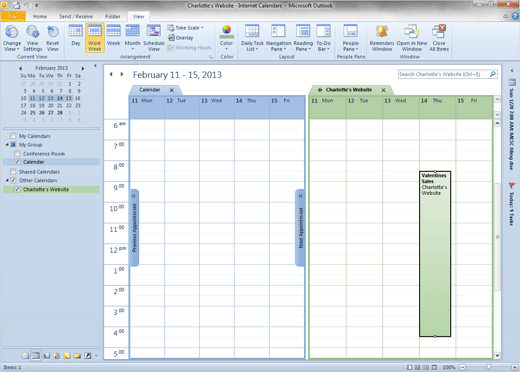This screenshot has width=520, height=372.
Task: Uncheck Charlotte's Website calendar checkbox
Action: point(17,189)
